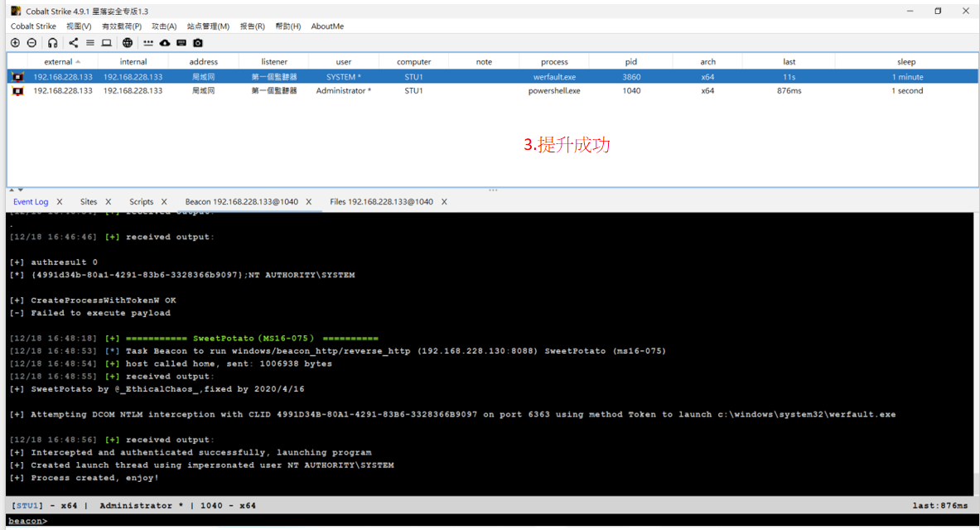The width and height of the screenshot is (980, 530).
Task: Sort by the internal column header
Action: pyautogui.click(x=133, y=62)
